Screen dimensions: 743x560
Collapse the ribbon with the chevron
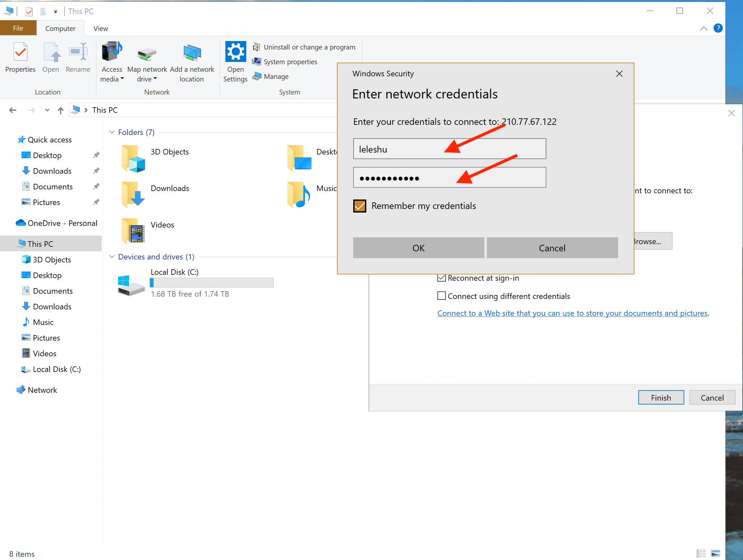click(x=703, y=29)
